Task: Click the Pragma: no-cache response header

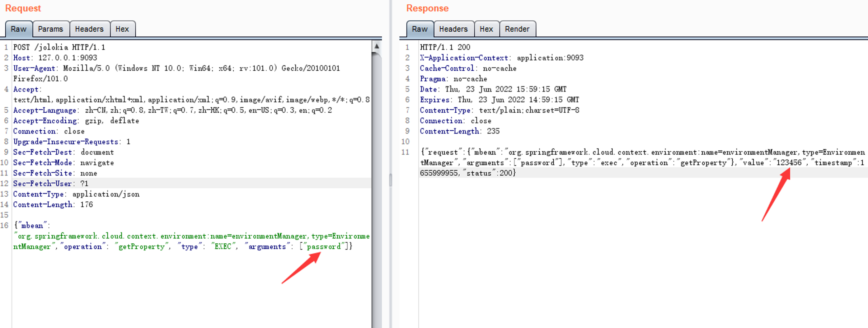Action: pos(454,79)
